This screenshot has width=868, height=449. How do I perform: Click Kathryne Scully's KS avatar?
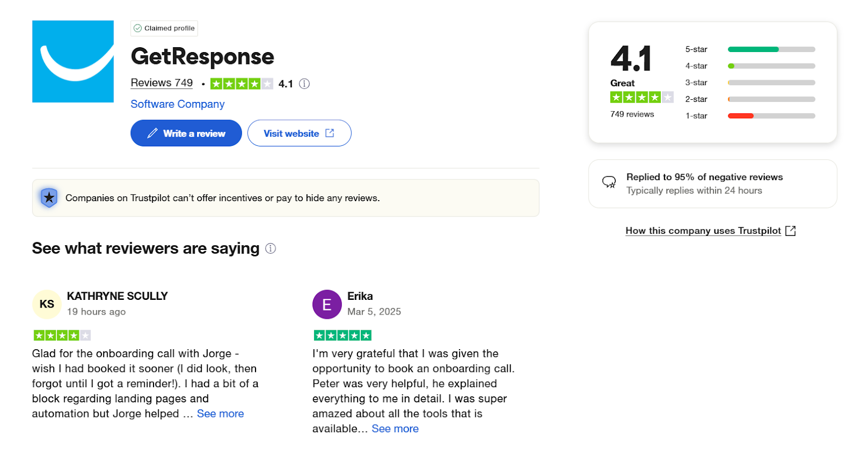point(47,304)
